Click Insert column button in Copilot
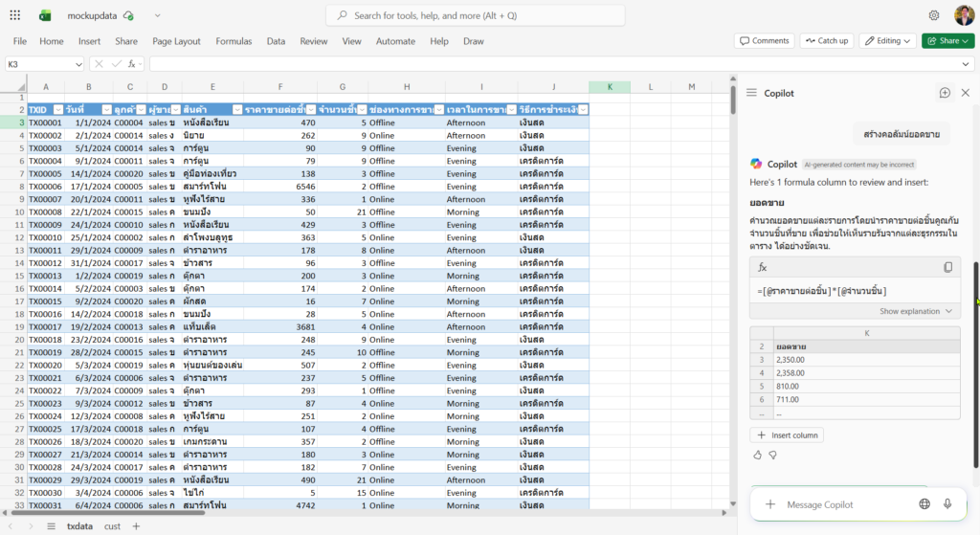 point(787,435)
